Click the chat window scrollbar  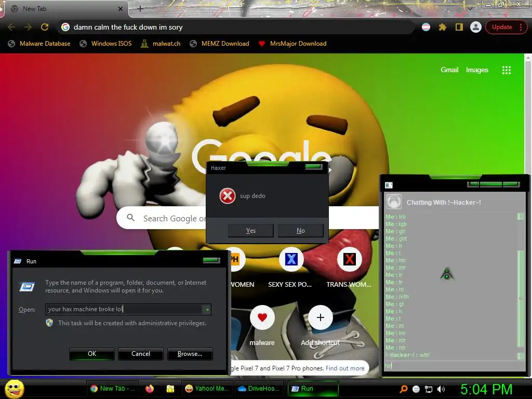(x=521, y=286)
